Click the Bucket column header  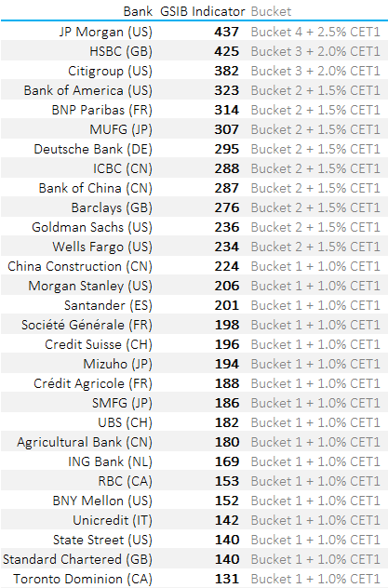pos(271,11)
